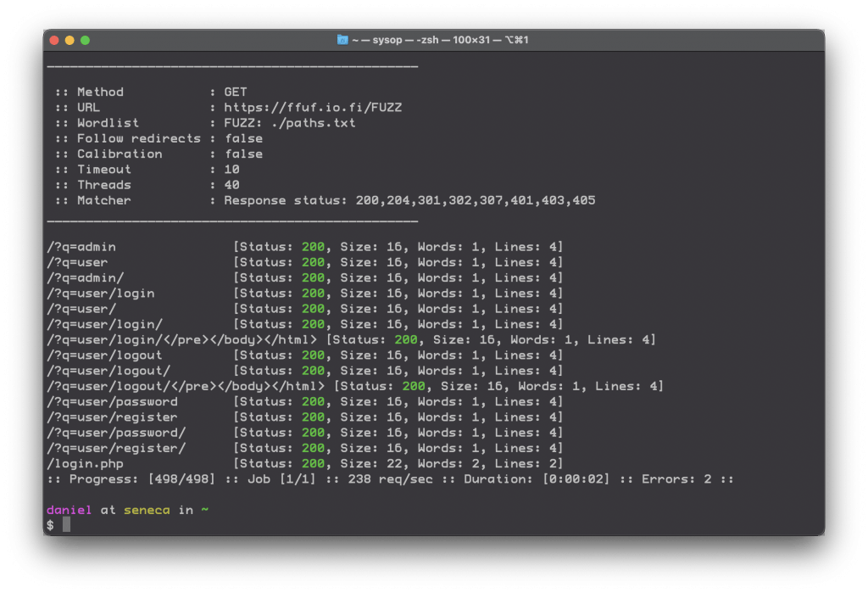868x593 pixels.
Task: Click the folder icon in title bar
Action: pyautogui.click(x=342, y=40)
